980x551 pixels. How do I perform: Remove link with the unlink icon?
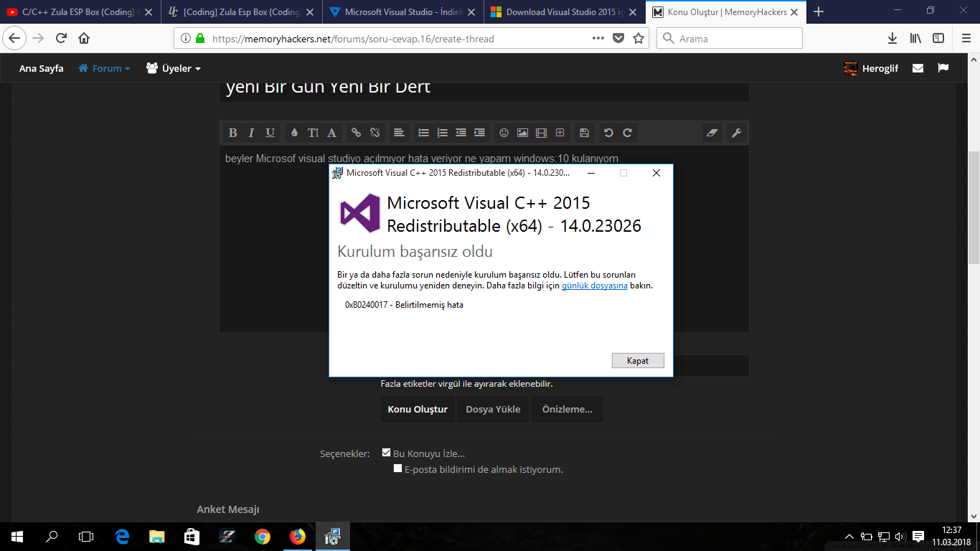pyautogui.click(x=374, y=133)
